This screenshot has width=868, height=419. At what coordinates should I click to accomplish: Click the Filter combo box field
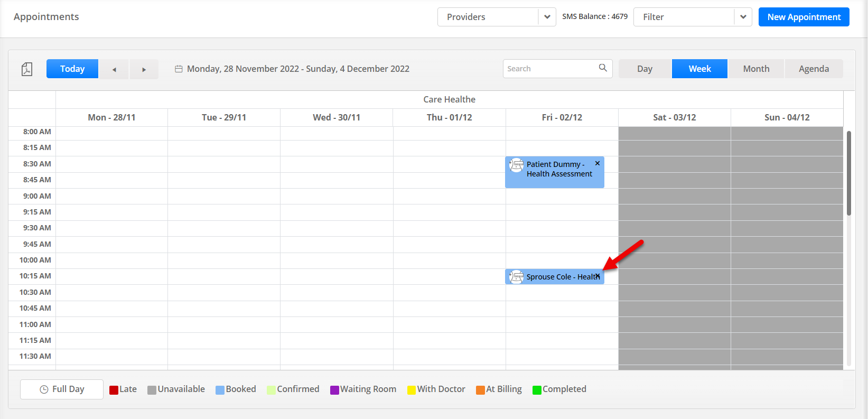(x=693, y=17)
